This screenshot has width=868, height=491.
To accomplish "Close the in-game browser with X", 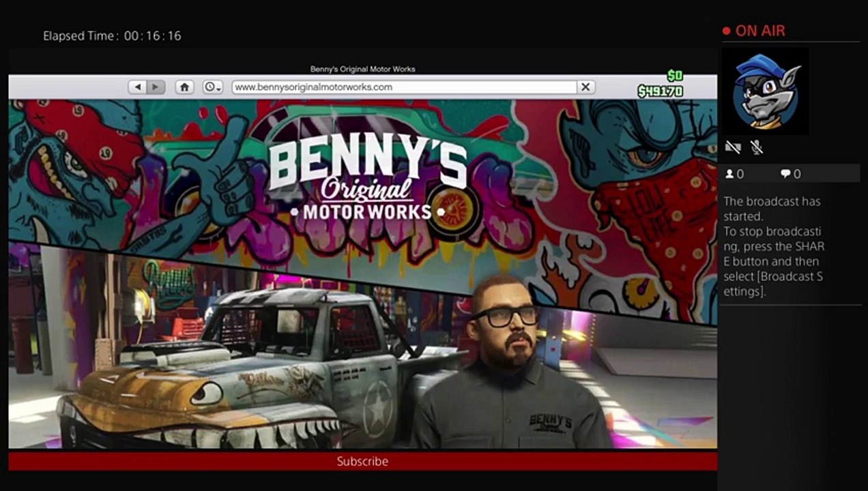I will click(x=585, y=87).
